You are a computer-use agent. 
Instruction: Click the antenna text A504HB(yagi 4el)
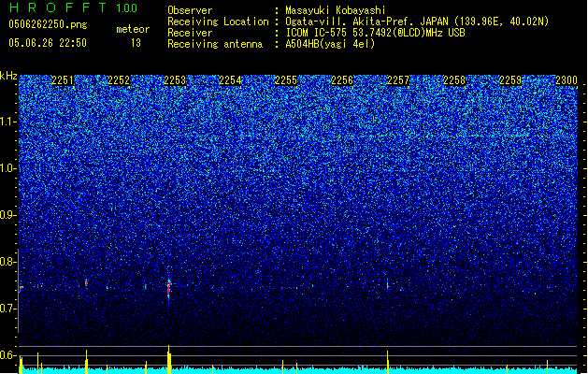(330, 44)
